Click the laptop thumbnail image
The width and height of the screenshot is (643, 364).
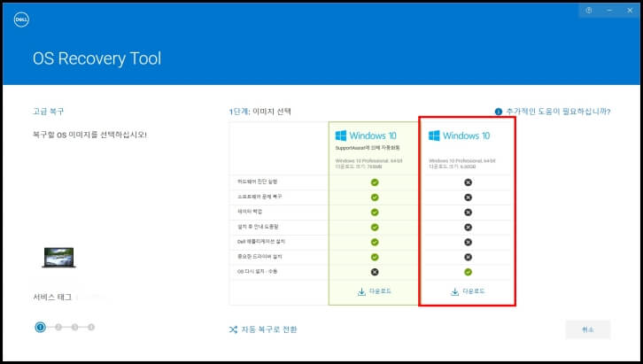click(58, 258)
